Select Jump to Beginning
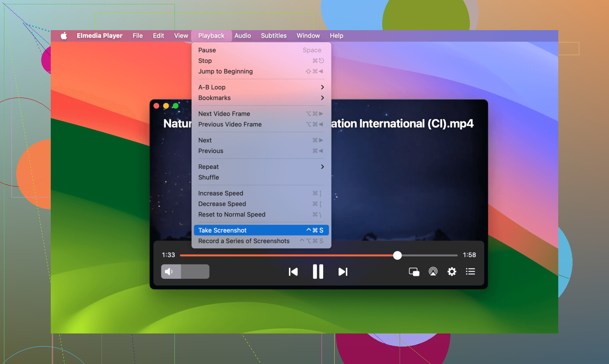The height and width of the screenshot is (364, 609). tap(261, 71)
